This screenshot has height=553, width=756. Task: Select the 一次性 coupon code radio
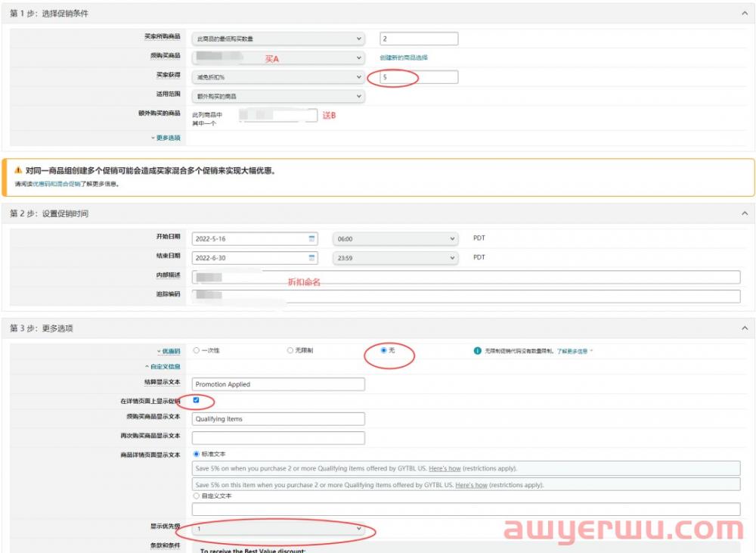click(x=197, y=350)
